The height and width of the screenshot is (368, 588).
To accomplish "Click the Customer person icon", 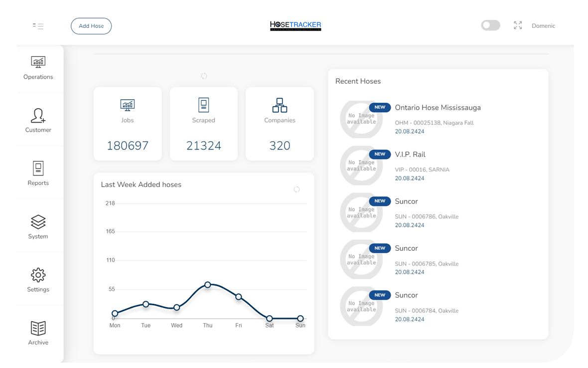I will coord(38,116).
